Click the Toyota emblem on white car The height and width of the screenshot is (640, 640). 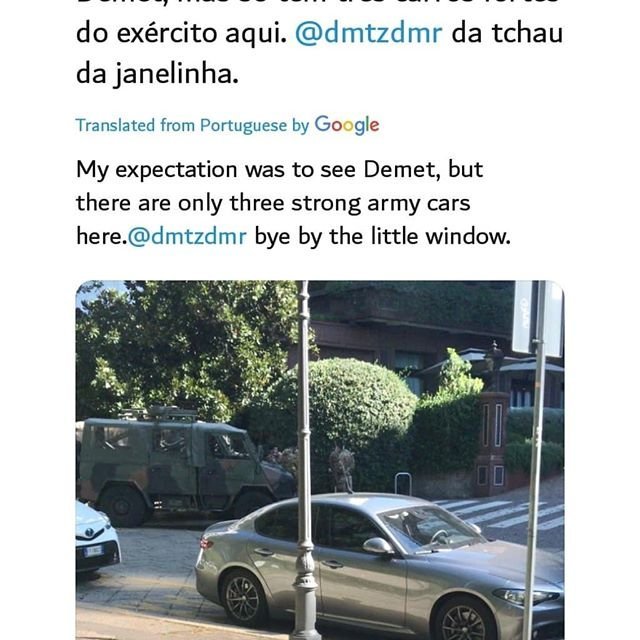[x=89, y=532]
